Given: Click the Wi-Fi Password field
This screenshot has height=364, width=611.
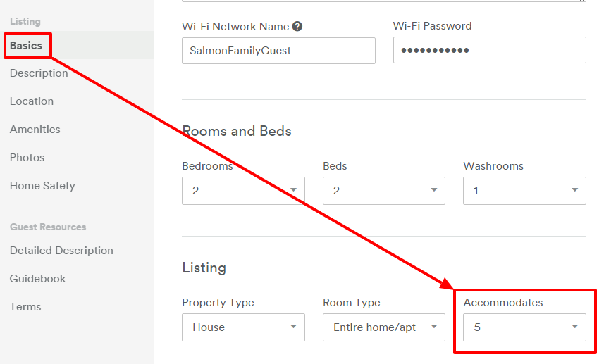Looking at the screenshot, I should 489,51.
